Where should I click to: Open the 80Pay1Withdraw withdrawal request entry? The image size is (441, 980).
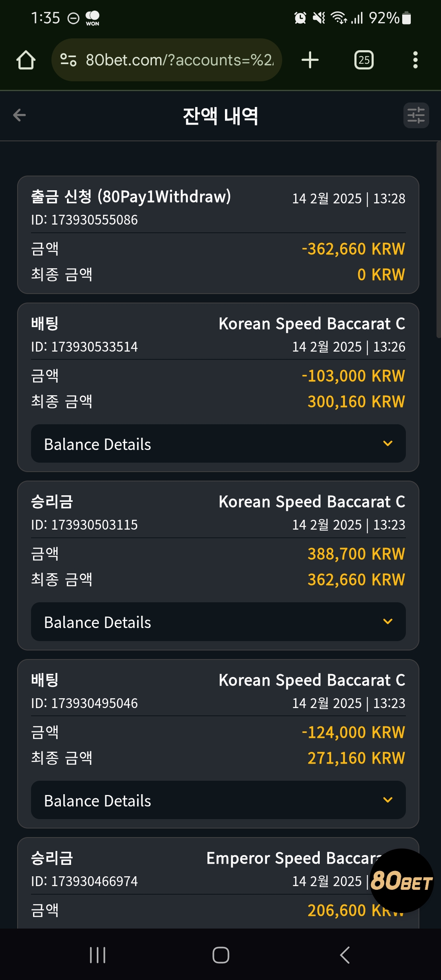click(x=218, y=235)
